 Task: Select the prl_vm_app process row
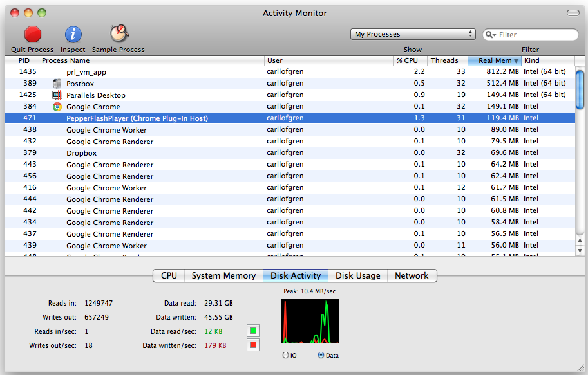[290, 72]
